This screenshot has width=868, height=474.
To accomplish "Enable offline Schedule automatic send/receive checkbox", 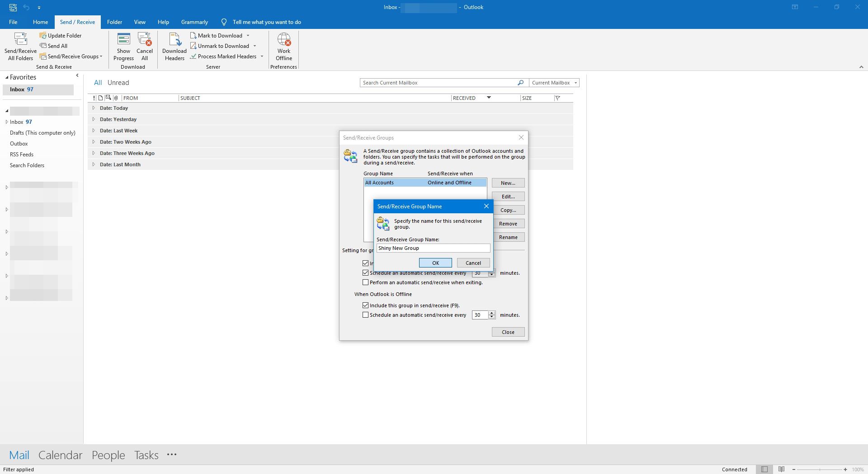I will point(366,315).
